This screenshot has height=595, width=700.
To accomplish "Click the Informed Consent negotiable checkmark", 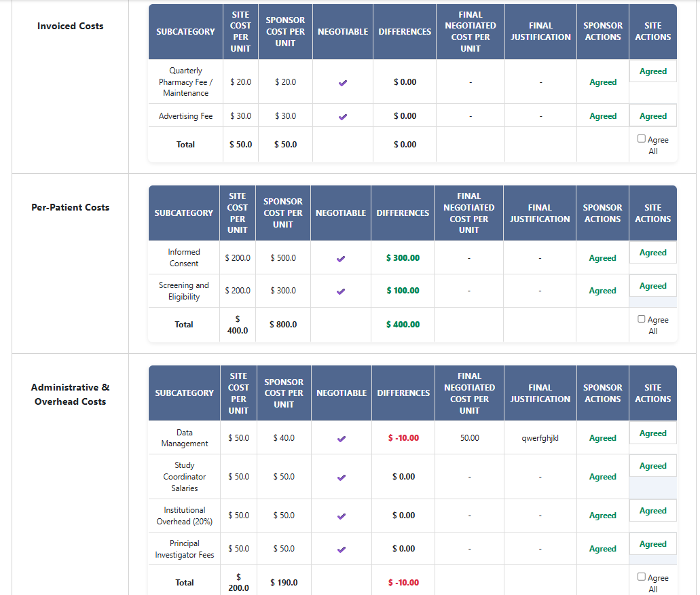I will (x=341, y=258).
